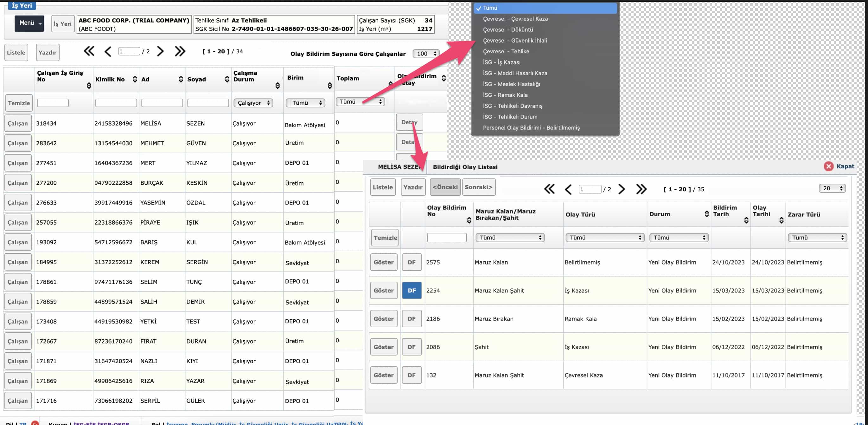Go to next page in employee list
Image resolution: width=868 pixels, height=425 pixels.
pos(160,51)
